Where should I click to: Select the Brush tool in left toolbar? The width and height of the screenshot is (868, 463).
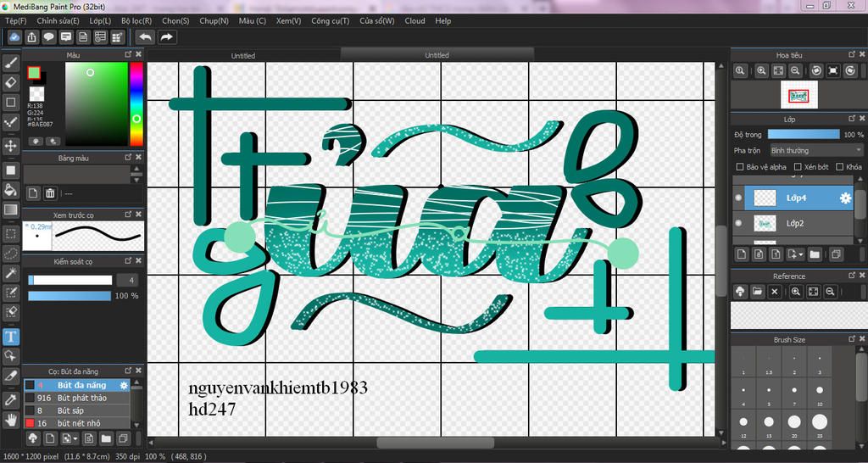point(11,62)
